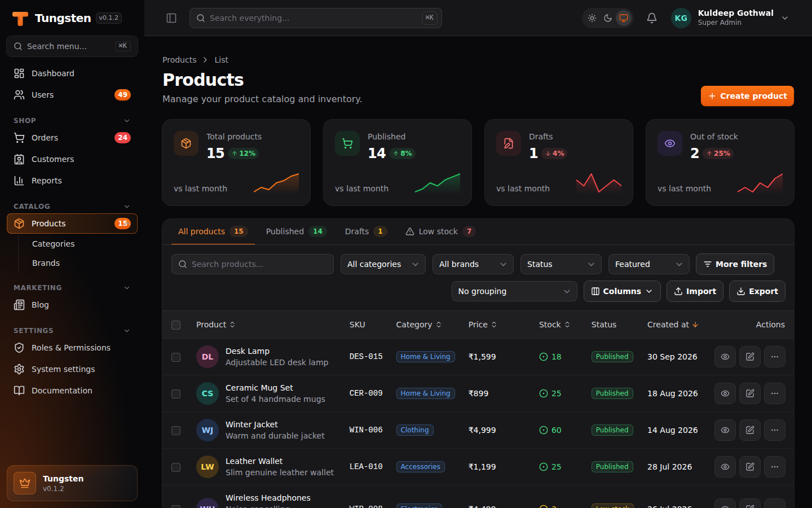Switch to dark theme moon icon

click(x=608, y=18)
